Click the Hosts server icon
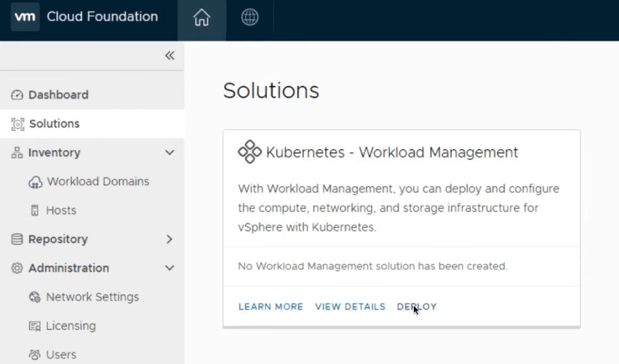 click(35, 211)
